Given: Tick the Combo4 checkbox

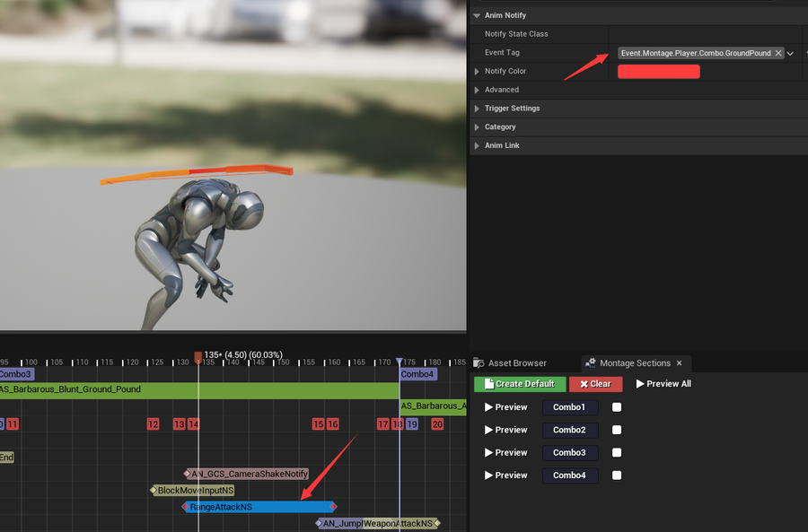Looking at the screenshot, I should tap(616, 475).
